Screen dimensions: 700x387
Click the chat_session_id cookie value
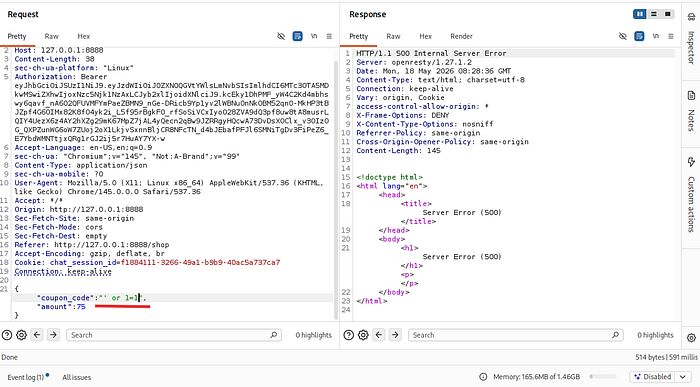click(x=200, y=262)
